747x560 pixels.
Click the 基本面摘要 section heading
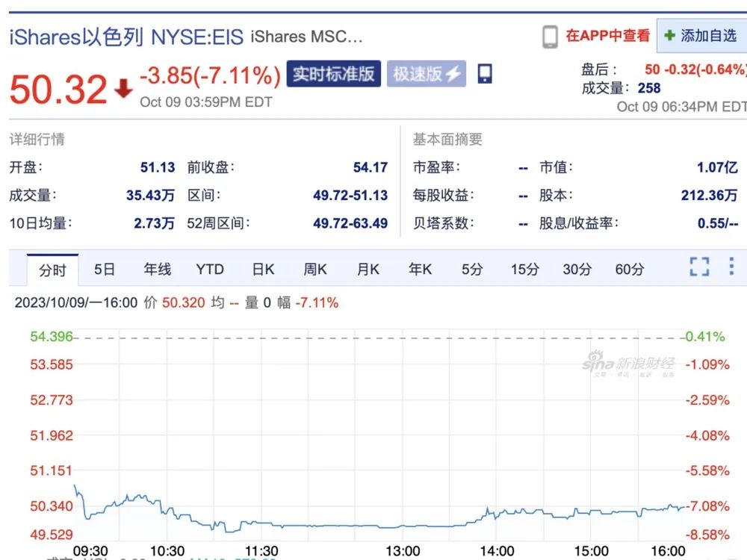[x=447, y=139]
